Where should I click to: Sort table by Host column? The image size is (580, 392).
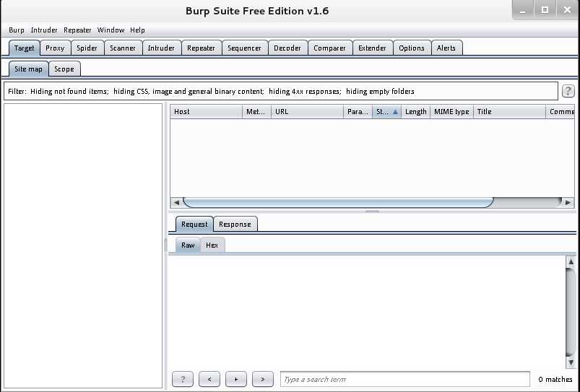pos(206,112)
